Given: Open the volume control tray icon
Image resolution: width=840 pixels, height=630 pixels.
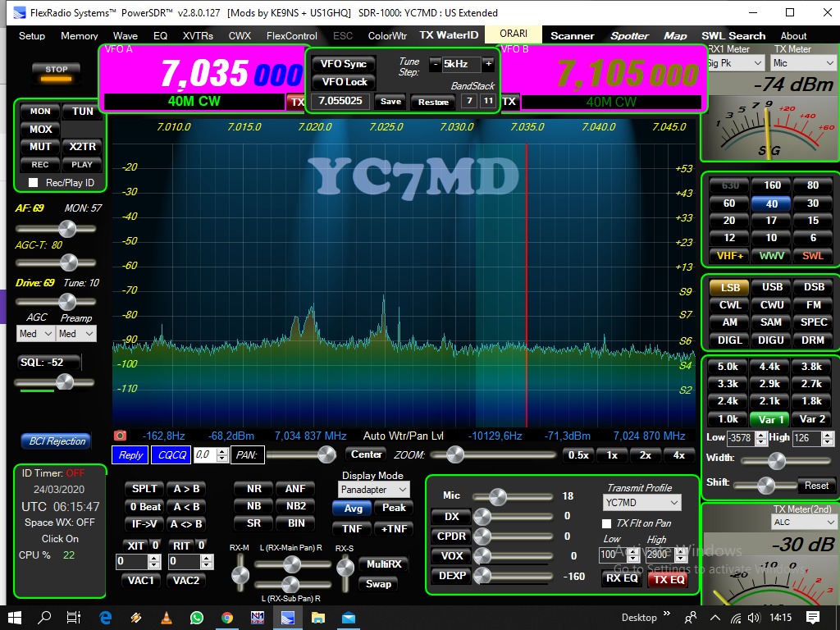Looking at the screenshot, I should tap(754, 618).
